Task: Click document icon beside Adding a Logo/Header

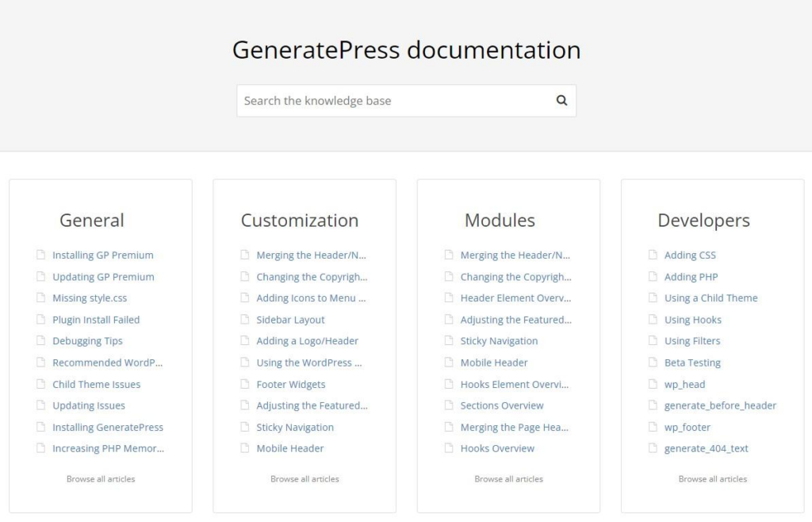Action: click(245, 341)
